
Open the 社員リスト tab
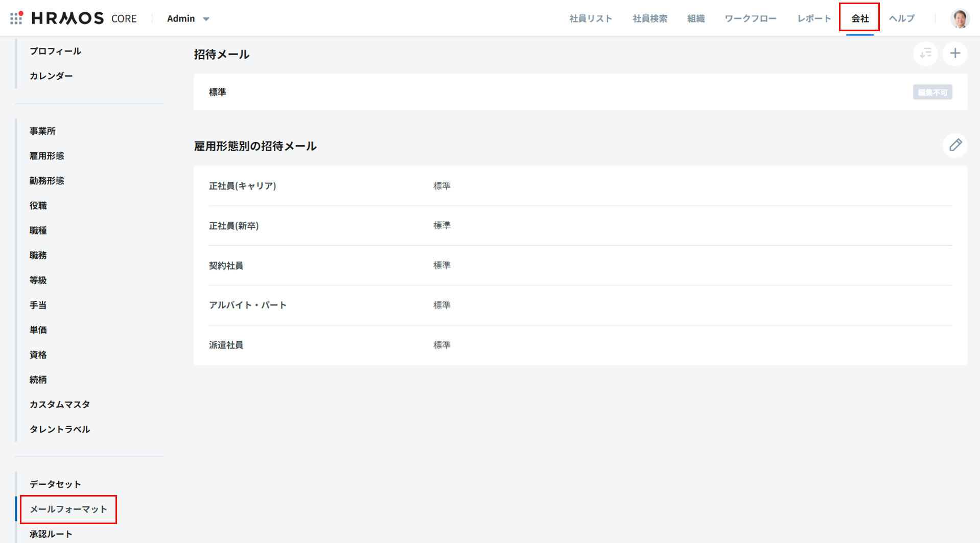(x=591, y=18)
